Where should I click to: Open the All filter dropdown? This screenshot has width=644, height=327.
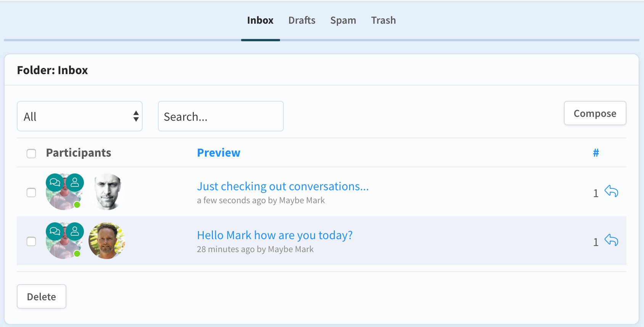80,116
